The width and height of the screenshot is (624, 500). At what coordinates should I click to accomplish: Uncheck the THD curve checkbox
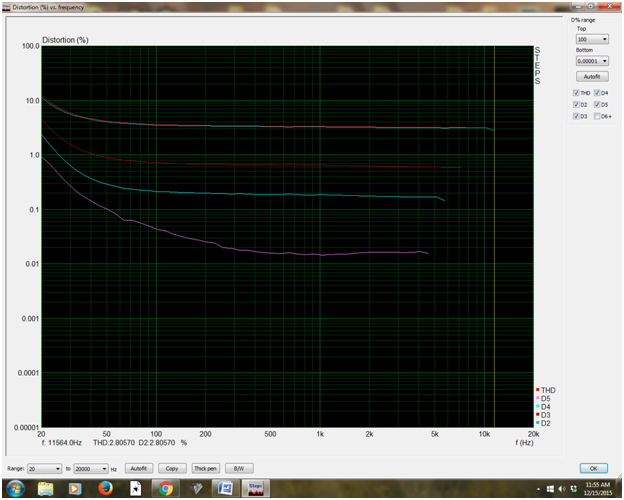point(576,93)
